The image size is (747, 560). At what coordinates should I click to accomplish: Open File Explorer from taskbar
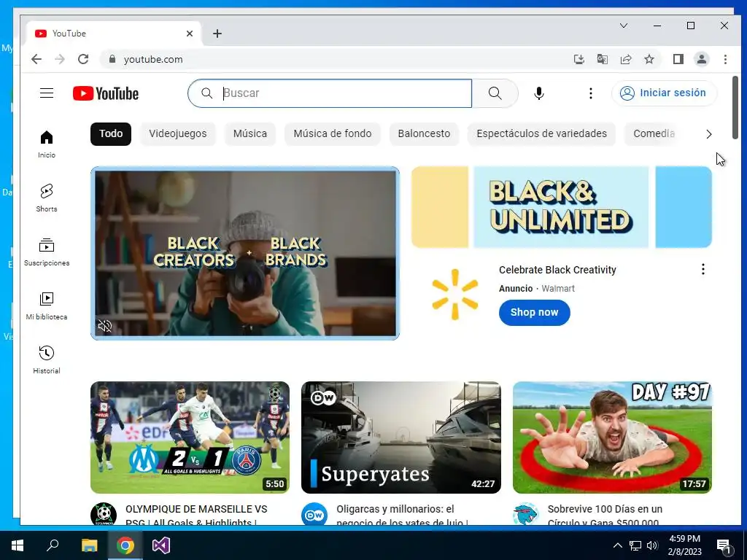(89, 545)
